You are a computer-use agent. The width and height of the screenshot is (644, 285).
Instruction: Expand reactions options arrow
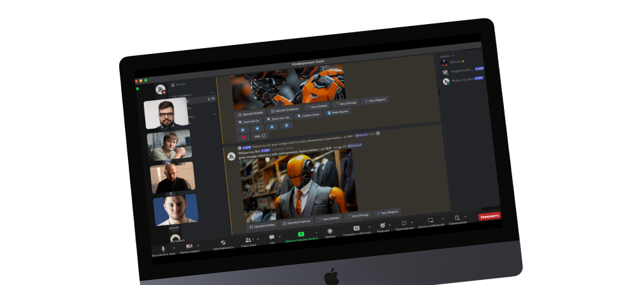point(389,224)
